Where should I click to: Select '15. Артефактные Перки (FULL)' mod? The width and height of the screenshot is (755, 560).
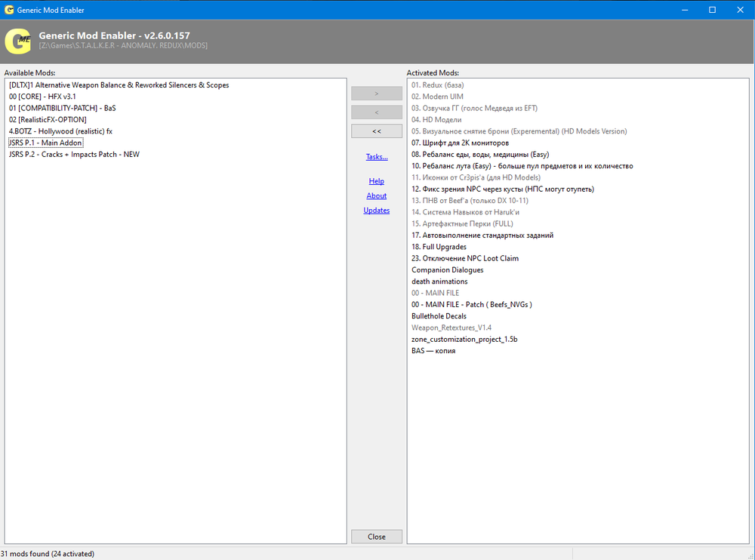(462, 224)
